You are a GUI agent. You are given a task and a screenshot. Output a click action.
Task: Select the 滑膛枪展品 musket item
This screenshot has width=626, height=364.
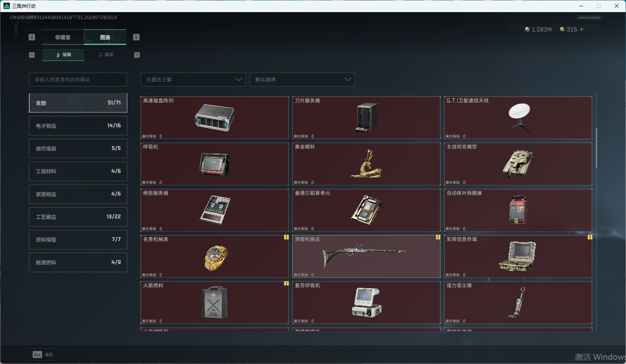point(366,256)
